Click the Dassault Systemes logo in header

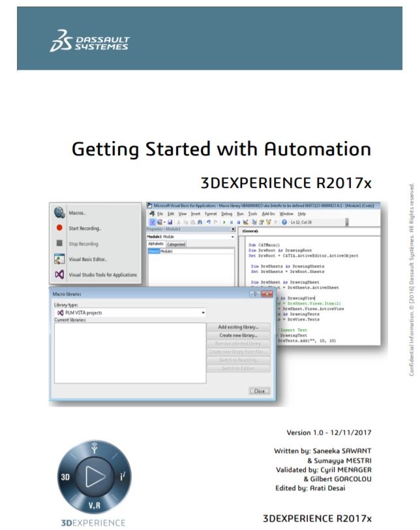90,40
